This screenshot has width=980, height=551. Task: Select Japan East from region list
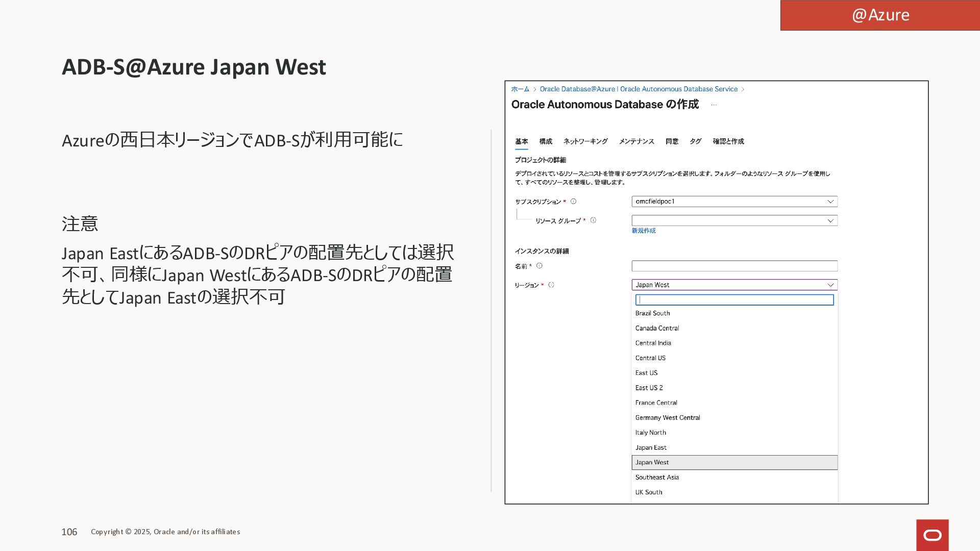(x=651, y=447)
